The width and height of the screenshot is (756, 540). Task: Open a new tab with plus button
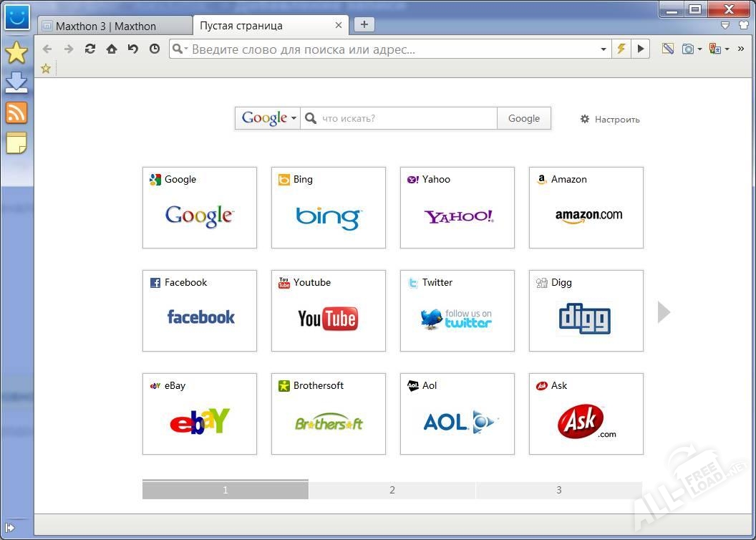pos(364,24)
